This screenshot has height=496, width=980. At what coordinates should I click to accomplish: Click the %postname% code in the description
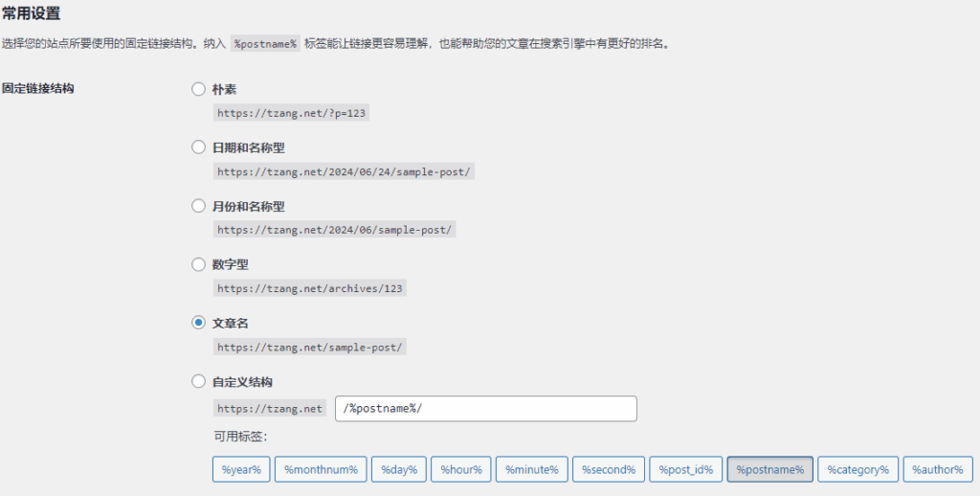point(265,44)
